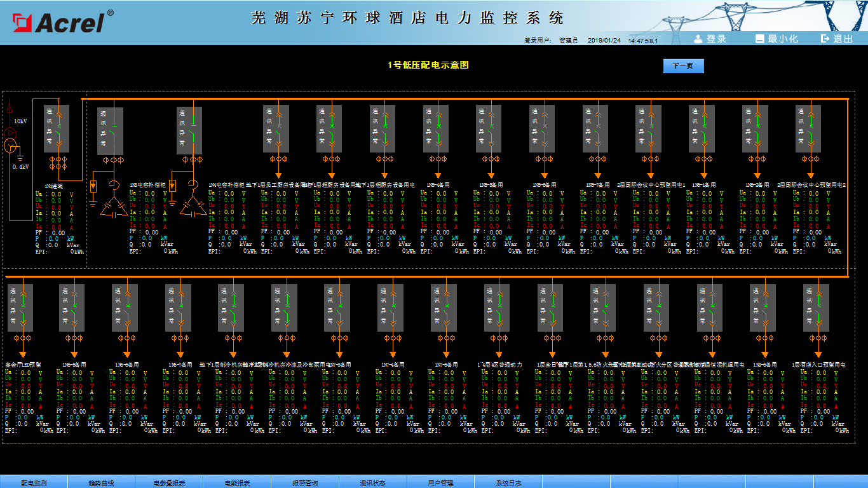868x488 pixels.
Task: Open the 系统日志 tab
Action: [508, 483]
